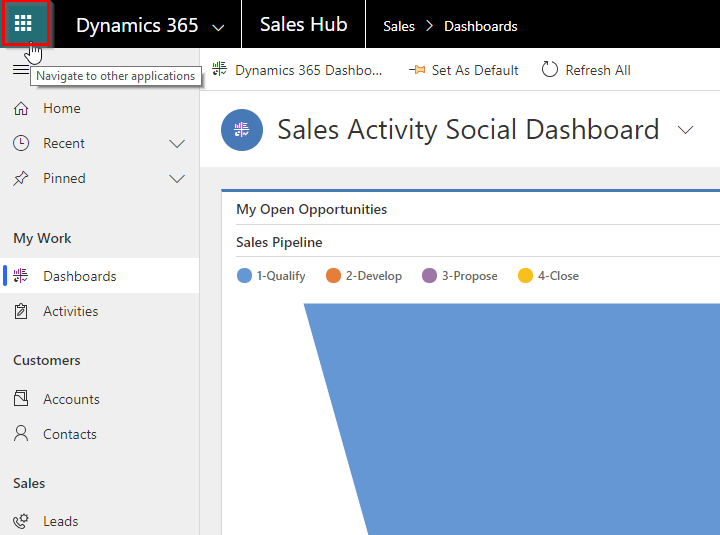Click the Dynamics 365 Dashbo... command
This screenshot has width=720, height=535.
pyautogui.click(x=297, y=70)
